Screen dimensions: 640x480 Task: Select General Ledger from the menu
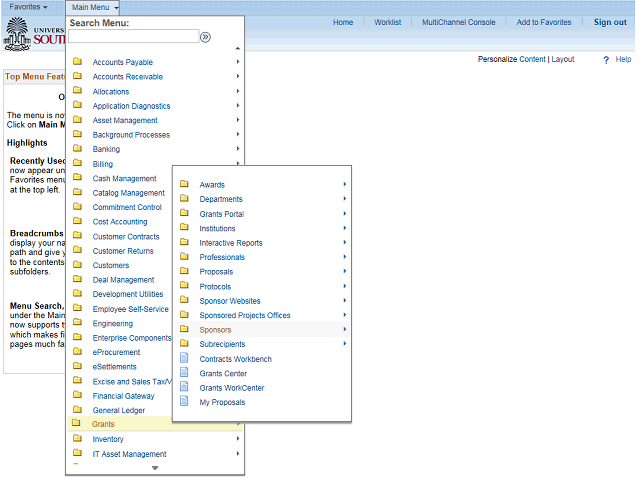[x=118, y=410]
